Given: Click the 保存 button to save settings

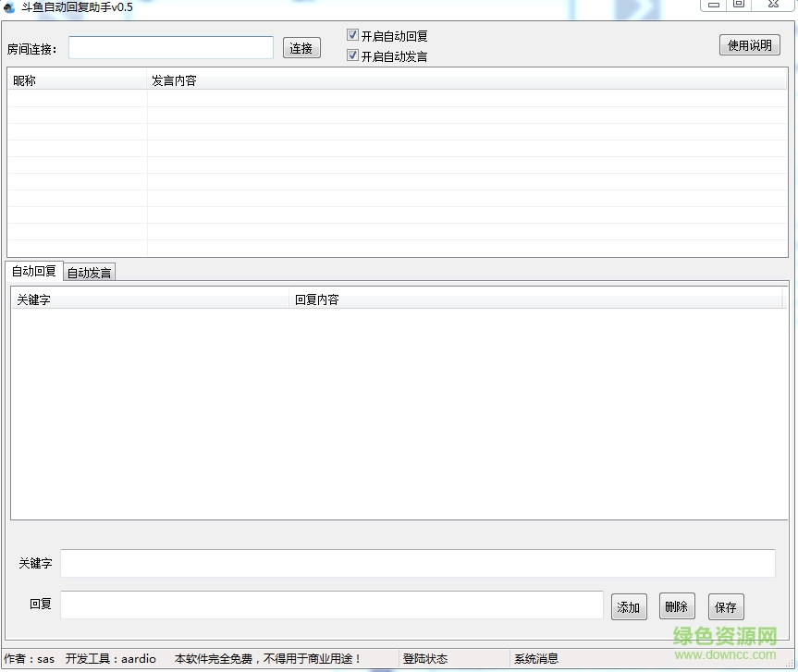Looking at the screenshot, I should coord(725,606).
